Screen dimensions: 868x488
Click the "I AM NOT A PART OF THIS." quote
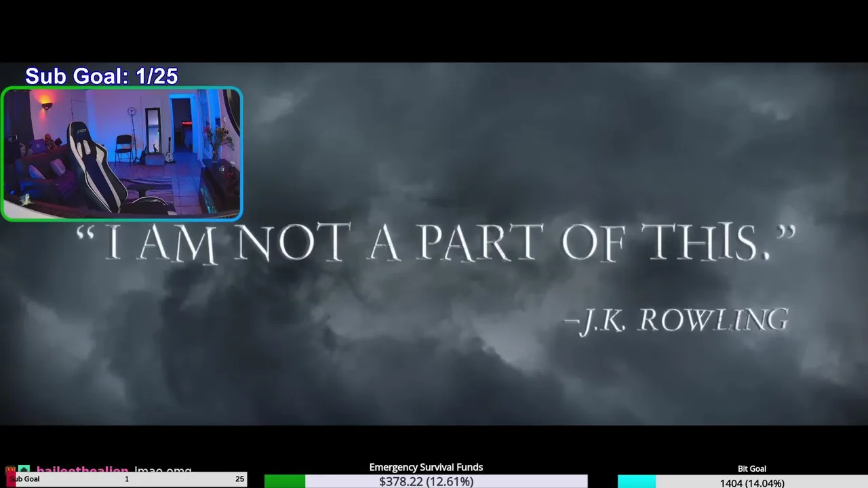(x=435, y=243)
